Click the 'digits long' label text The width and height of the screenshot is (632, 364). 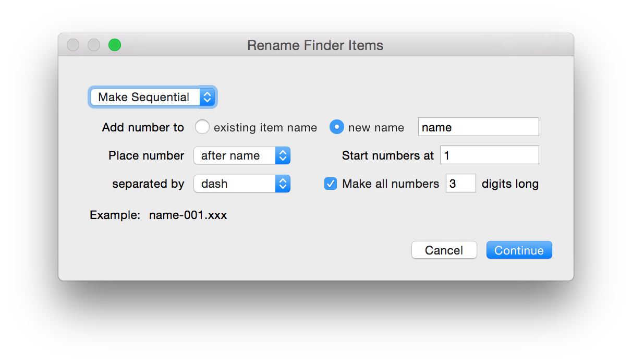[x=510, y=184]
